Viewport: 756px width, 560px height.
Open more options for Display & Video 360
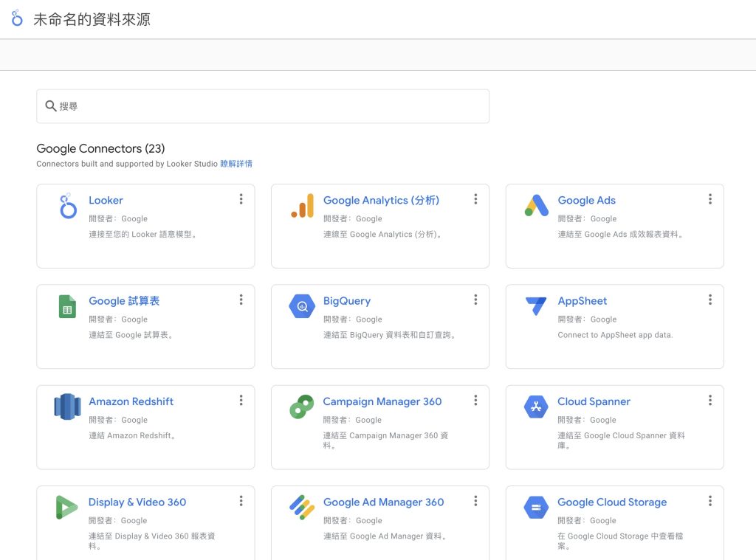pyautogui.click(x=241, y=501)
